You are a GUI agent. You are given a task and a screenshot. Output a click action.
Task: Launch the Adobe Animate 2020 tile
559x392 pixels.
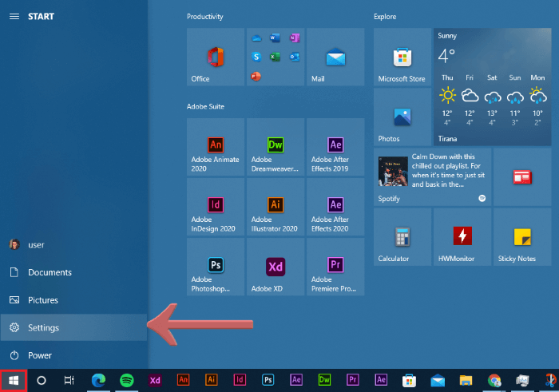tap(216, 147)
